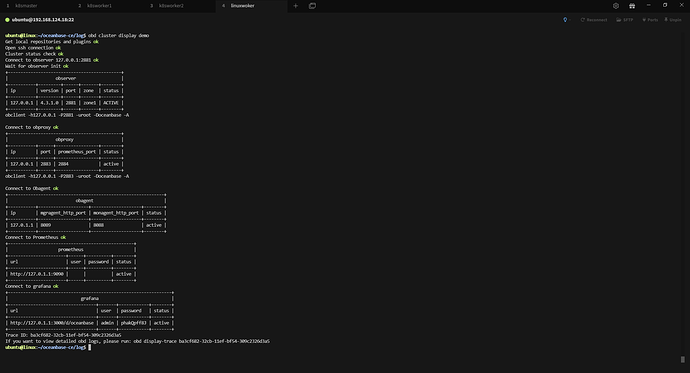Image resolution: width=690 pixels, height=373 pixels.
Task: Maximize or restore the terminal window
Action: click(x=665, y=5)
